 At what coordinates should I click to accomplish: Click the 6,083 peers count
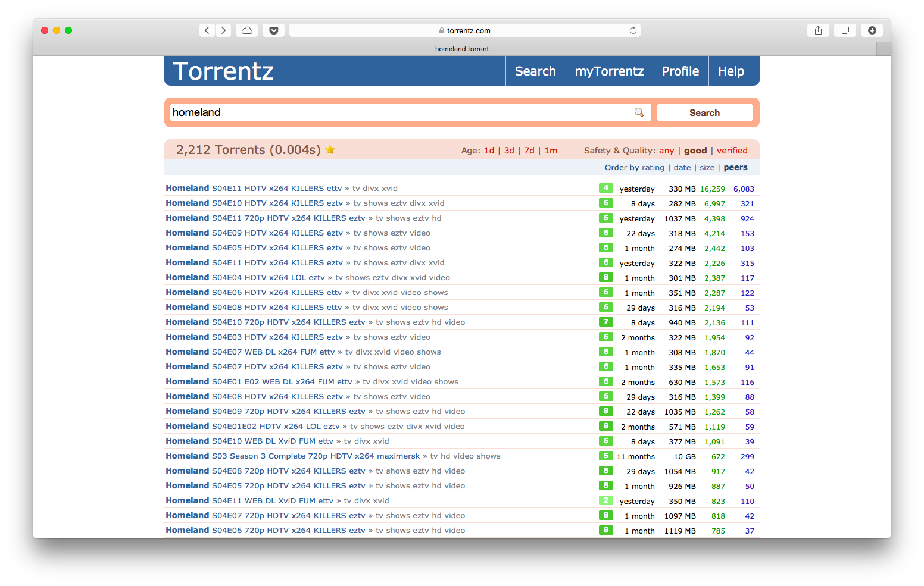pyautogui.click(x=744, y=189)
